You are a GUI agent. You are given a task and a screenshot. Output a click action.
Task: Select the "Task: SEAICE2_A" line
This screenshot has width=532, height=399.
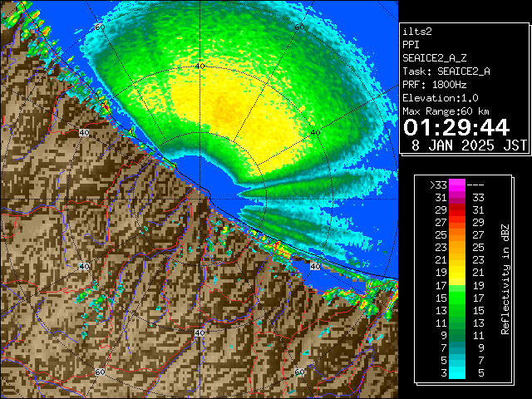click(x=446, y=71)
